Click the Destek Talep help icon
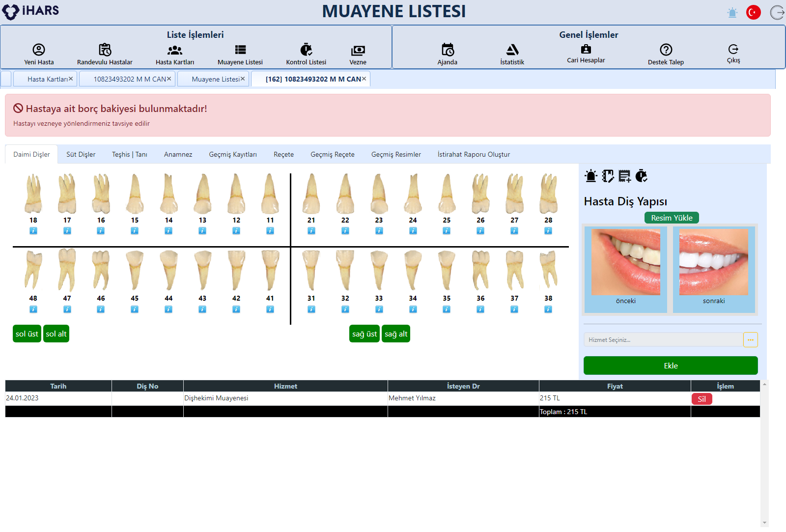Viewport: 786px width, 532px height. [666, 50]
